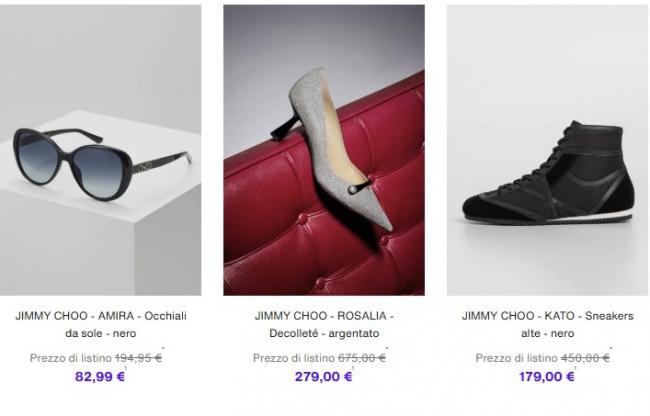Open the KATO black sneaker product image
650x416 pixels.
547,150
